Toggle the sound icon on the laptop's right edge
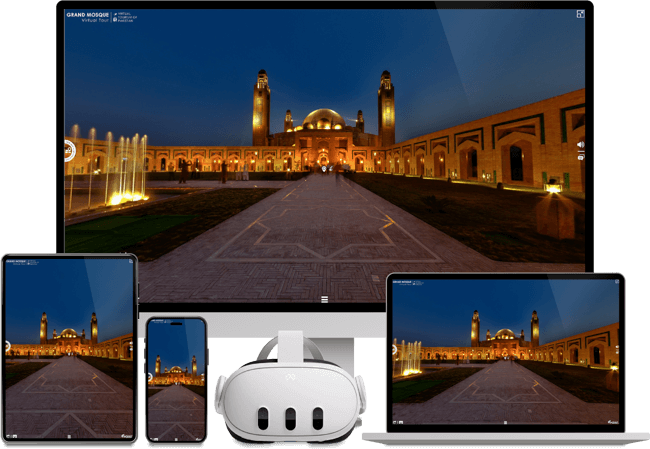This screenshot has height=449, width=650. click(617, 347)
